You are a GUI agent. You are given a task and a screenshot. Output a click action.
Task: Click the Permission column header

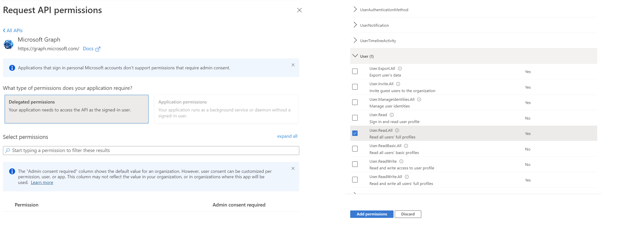[x=26, y=205]
